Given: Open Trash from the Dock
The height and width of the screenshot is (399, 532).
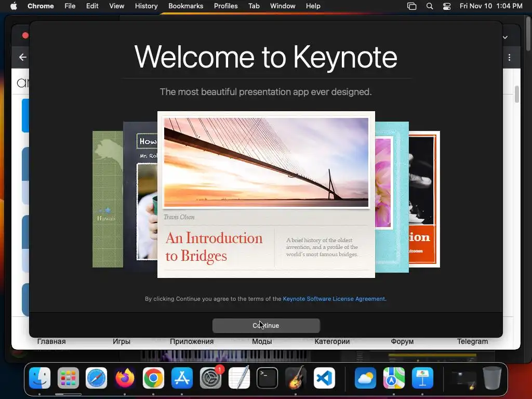Looking at the screenshot, I should tap(492, 378).
